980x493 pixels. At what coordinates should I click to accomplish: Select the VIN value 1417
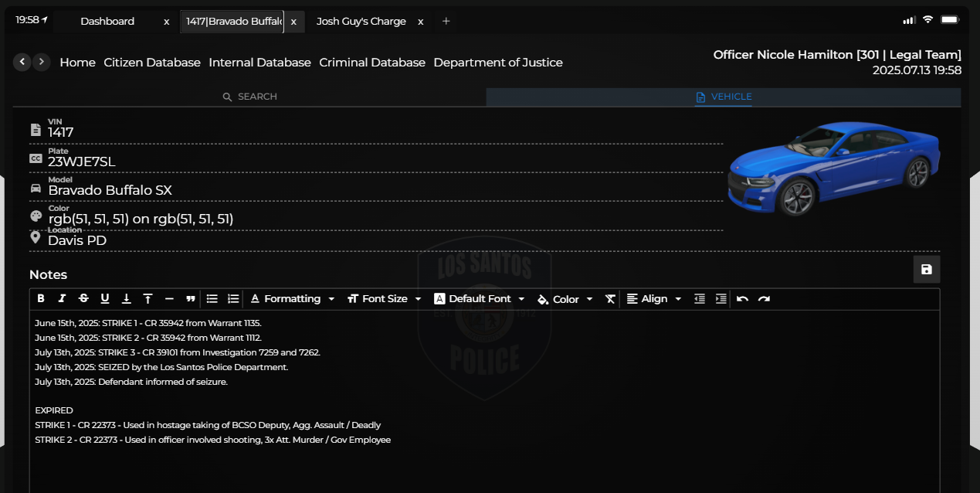coord(61,132)
